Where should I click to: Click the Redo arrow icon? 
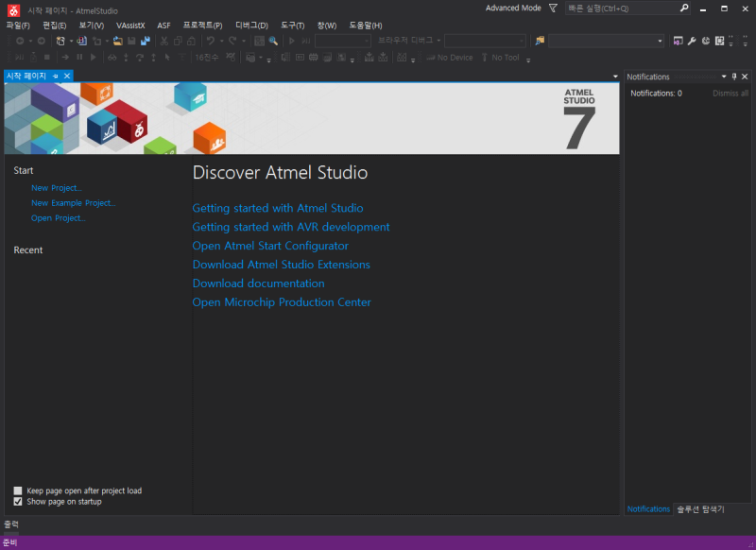pyautogui.click(x=232, y=41)
